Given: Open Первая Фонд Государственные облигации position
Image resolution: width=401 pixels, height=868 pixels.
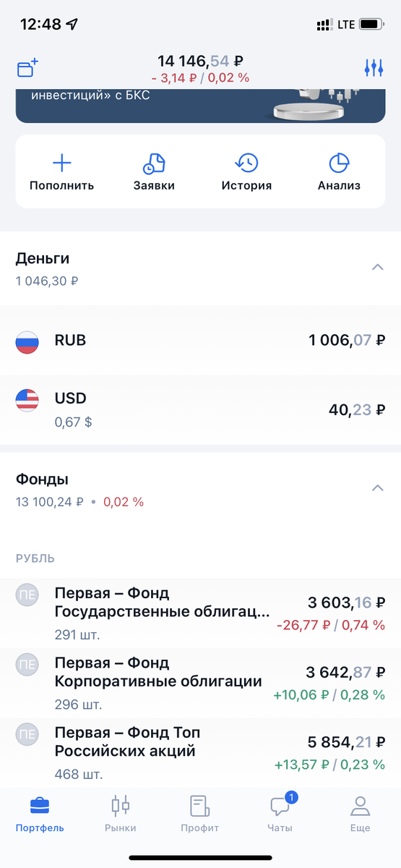Looking at the screenshot, I should pyautogui.click(x=200, y=613).
